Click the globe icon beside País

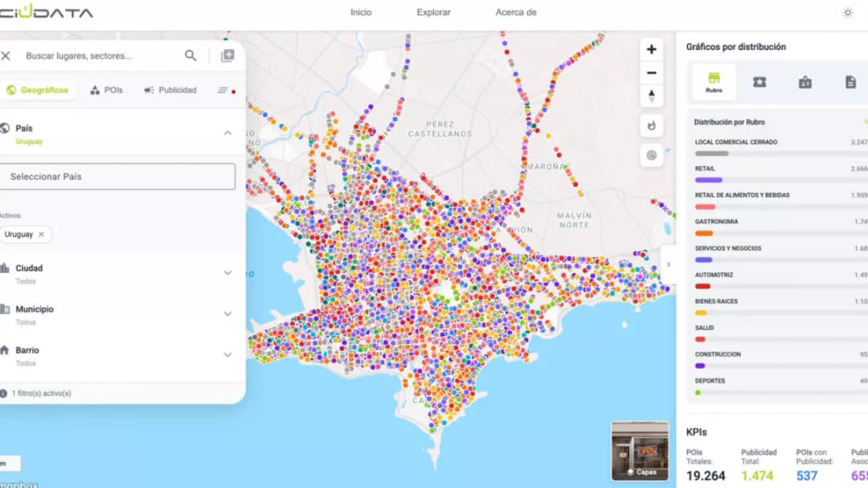(5, 129)
